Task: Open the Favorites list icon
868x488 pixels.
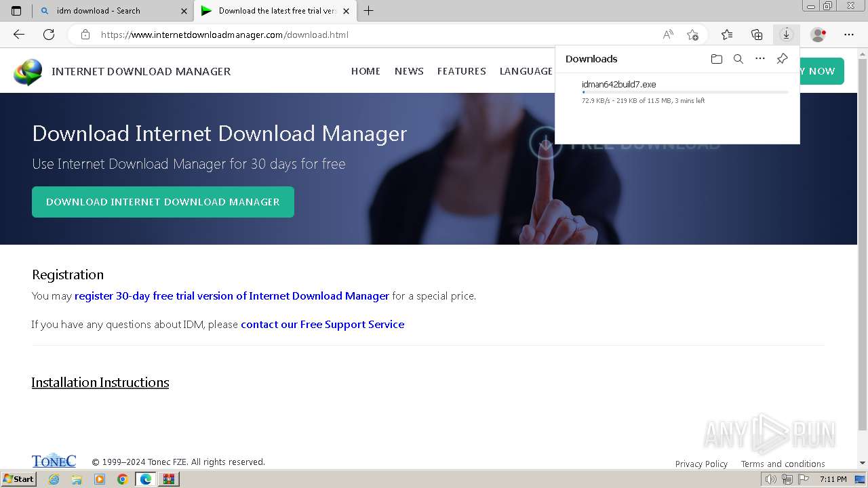Action: pos(727,35)
